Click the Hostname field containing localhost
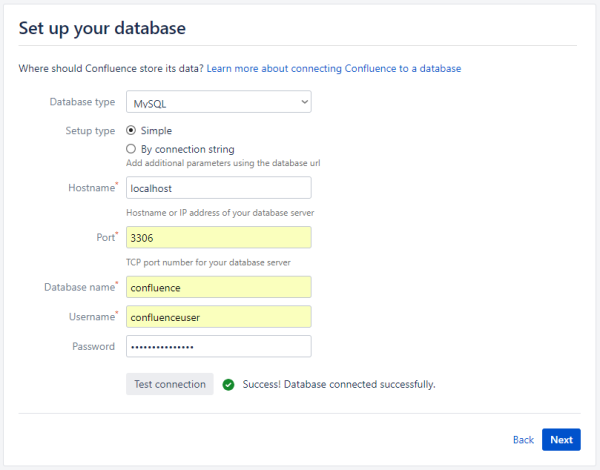Image resolution: width=600 pixels, height=470 pixels. [x=218, y=188]
